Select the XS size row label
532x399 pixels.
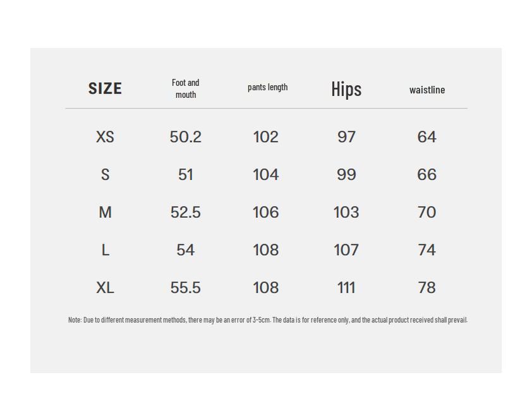pos(105,137)
